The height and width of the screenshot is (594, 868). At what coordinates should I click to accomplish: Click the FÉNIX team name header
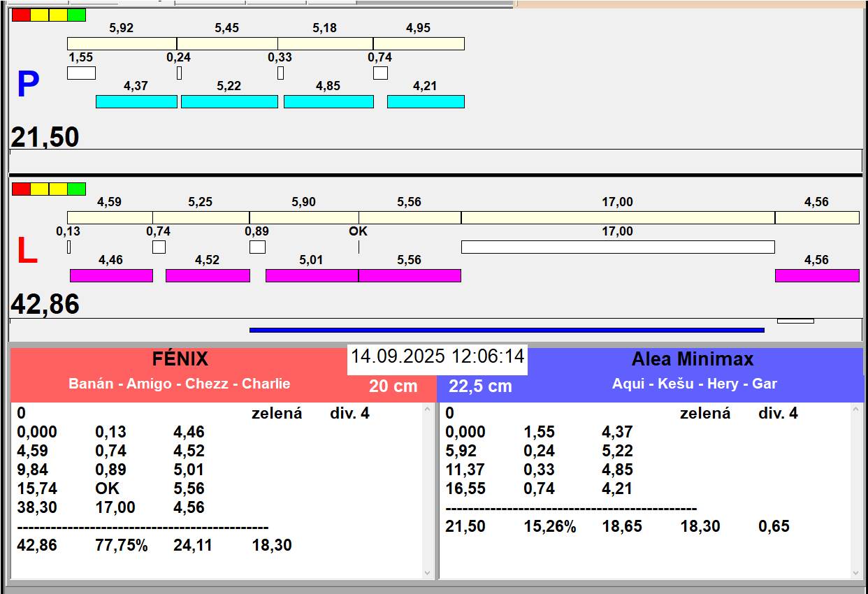click(180, 359)
